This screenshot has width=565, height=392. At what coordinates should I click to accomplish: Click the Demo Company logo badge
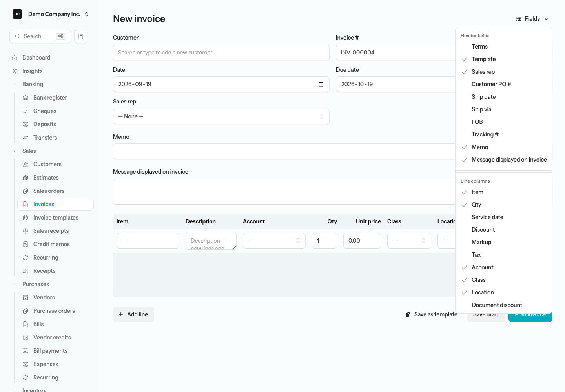click(x=17, y=14)
